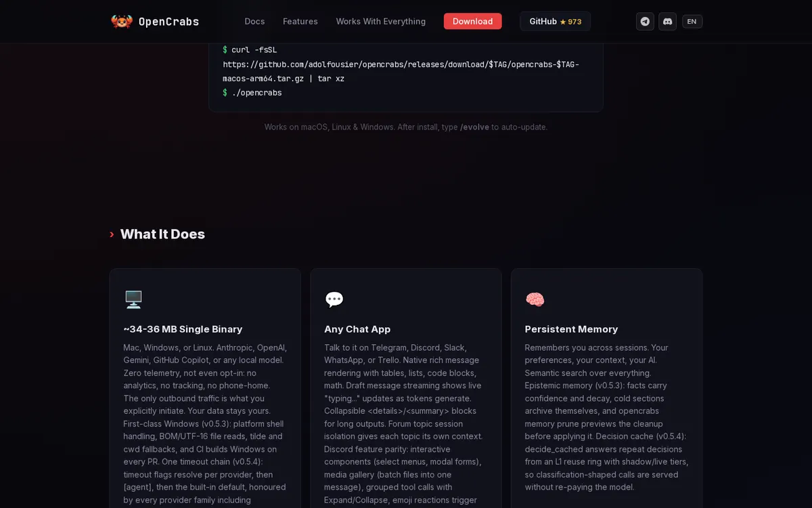The image size is (812, 508).
Task: Go to Docs in the navigation
Action: click(254, 22)
